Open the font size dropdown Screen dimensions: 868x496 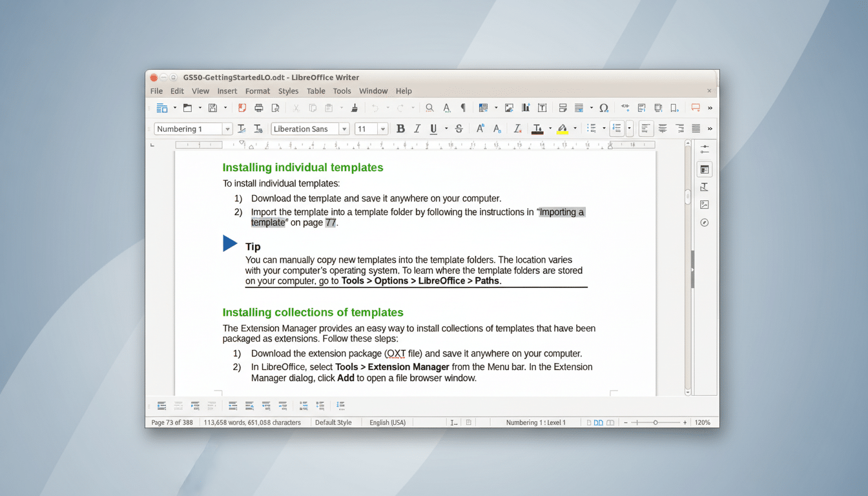[382, 129]
